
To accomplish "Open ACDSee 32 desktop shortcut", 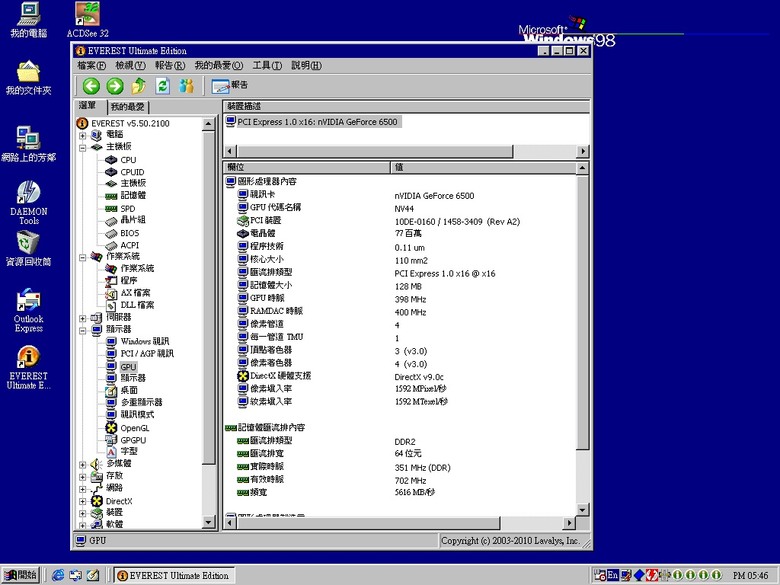I will 88,20.
